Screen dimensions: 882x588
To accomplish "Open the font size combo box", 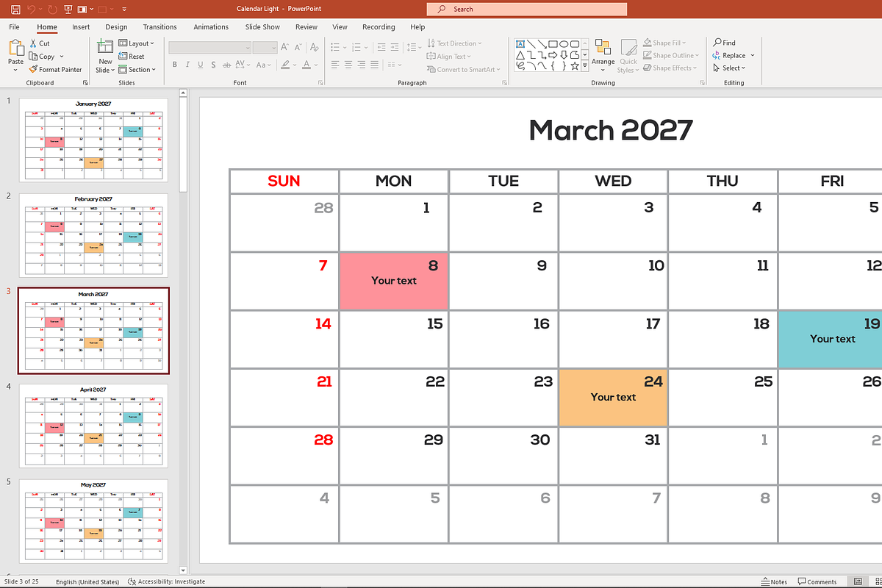I will pyautogui.click(x=265, y=47).
